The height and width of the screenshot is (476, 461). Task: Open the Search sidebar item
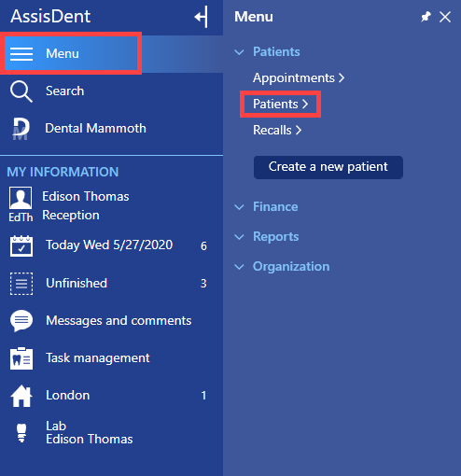point(64,91)
